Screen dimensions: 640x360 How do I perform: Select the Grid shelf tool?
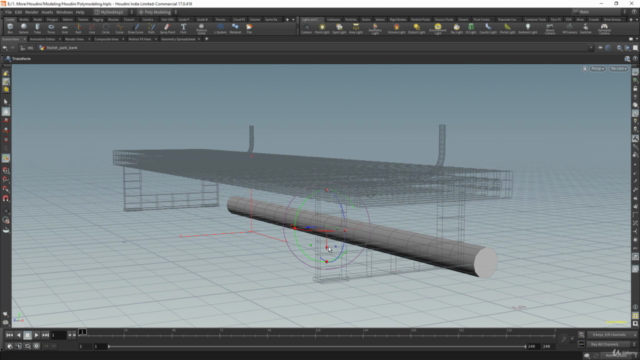(x=64, y=28)
